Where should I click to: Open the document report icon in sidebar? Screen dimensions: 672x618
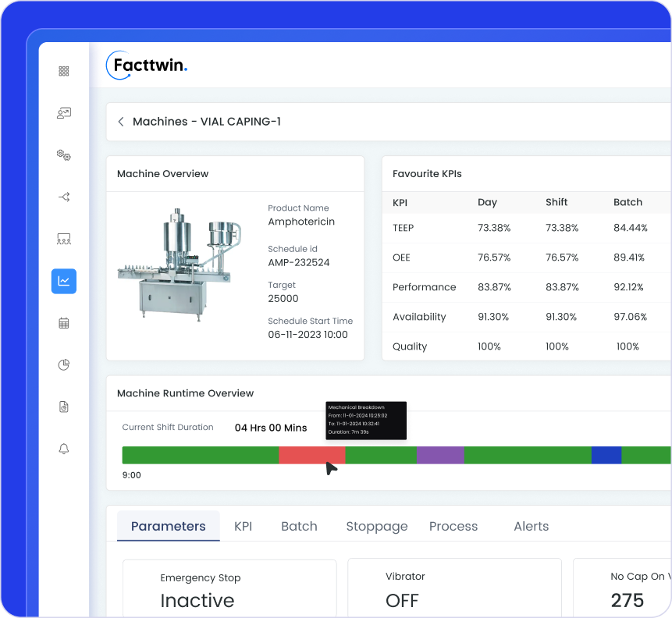tap(63, 407)
